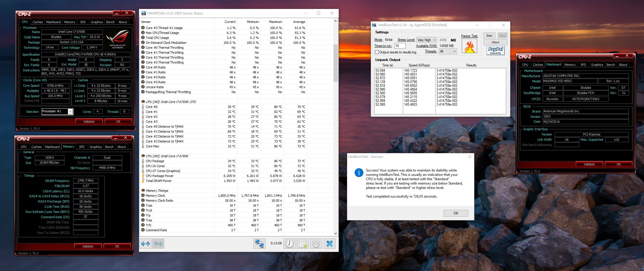Click the Command Rate sensor icon
This screenshot has width=644, height=271.
pos(143,230)
